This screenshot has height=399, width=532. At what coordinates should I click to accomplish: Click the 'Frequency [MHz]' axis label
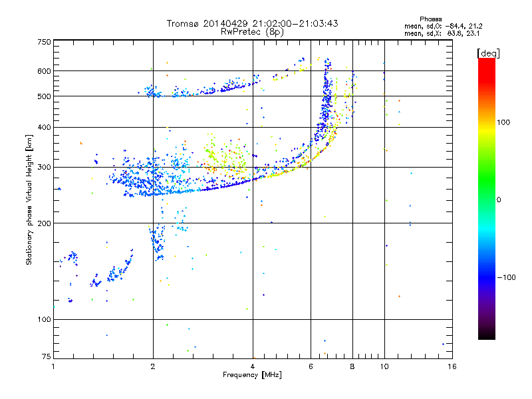[x=252, y=375]
